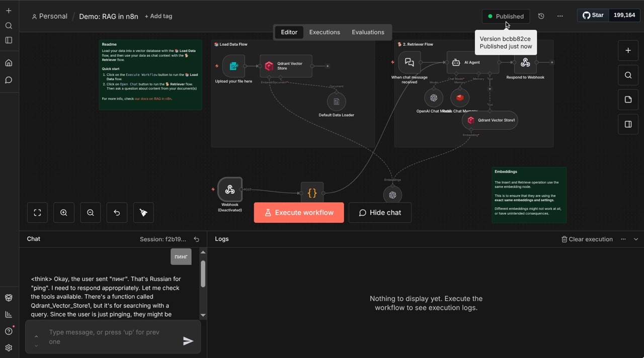The width and height of the screenshot is (644, 358).
Task: Add a sticky note from the right canvas toolbar
Action: (x=628, y=100)
